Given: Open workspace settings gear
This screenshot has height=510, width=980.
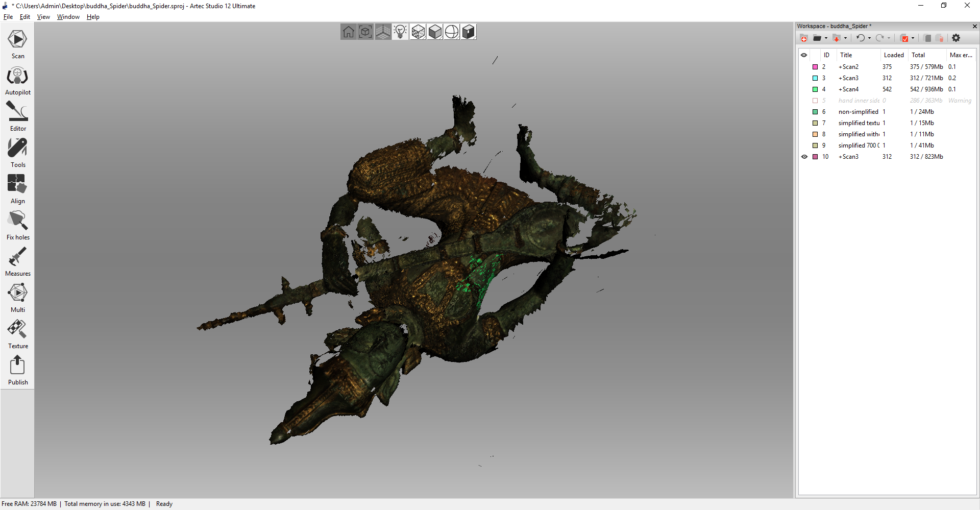Looking at the screenshot, I should point(956,38).
